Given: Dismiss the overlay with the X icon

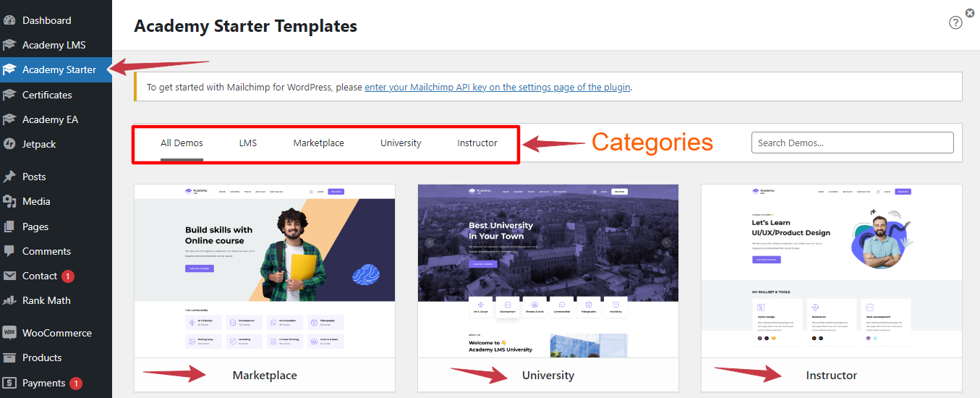Looking at the screenshot, I should 970,12.
